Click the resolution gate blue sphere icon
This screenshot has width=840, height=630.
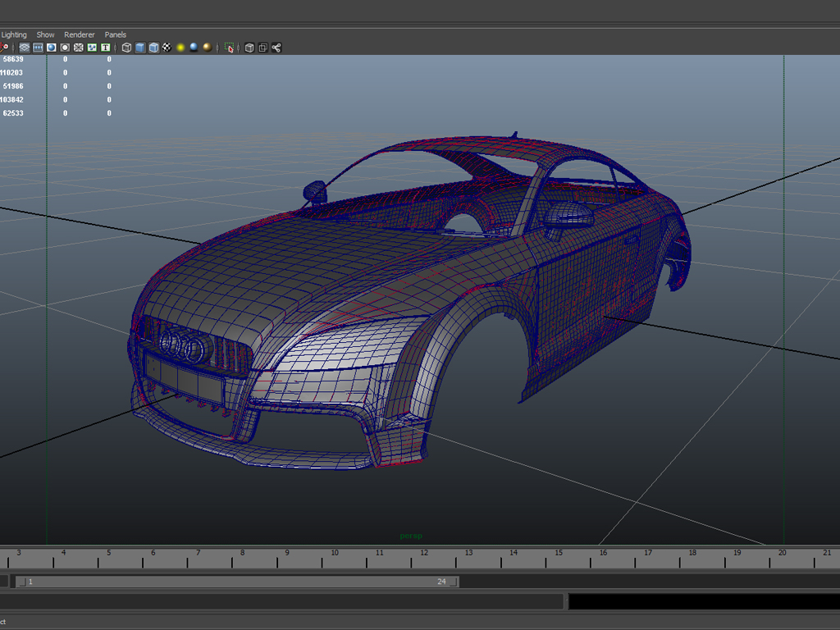pyautogui.click(x=51, y=48)
